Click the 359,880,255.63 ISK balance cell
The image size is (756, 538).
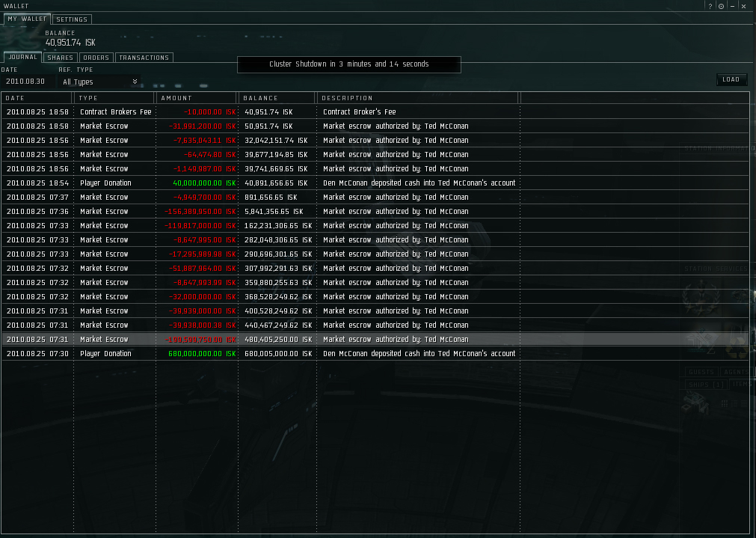coord(278,283)
